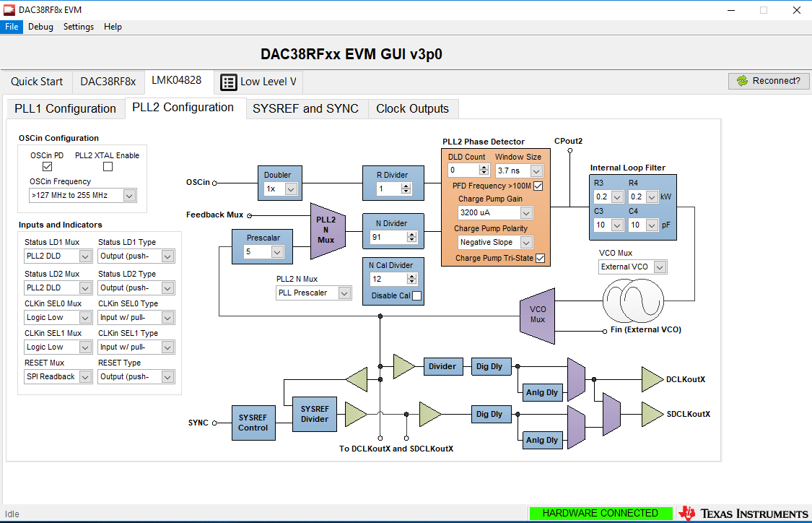Viewport: 812px width, 523px height.
Task: Open the Status LD1 Mux dropdown
Action: click(85, 256)
